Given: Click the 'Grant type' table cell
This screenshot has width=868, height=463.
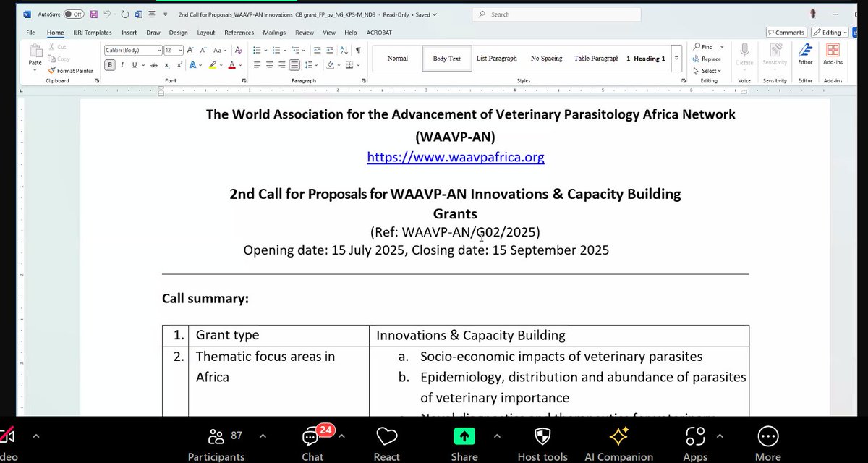Looking at the screenshot, I should [x=279, y=335].
